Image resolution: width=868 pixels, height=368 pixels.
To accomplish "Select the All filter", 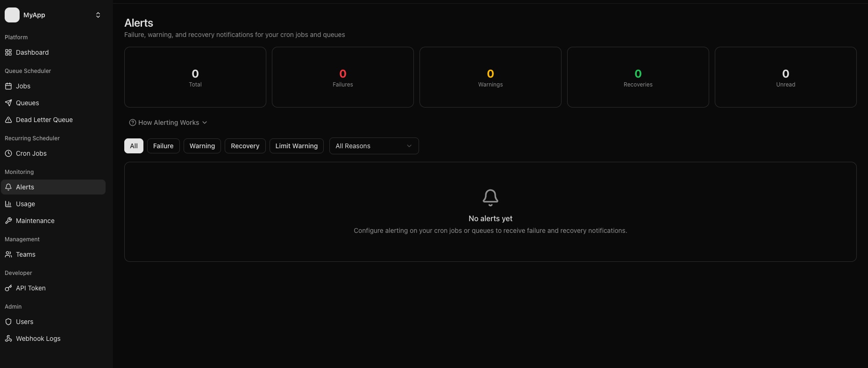I will pyautogui.click(x=134, y=146).
